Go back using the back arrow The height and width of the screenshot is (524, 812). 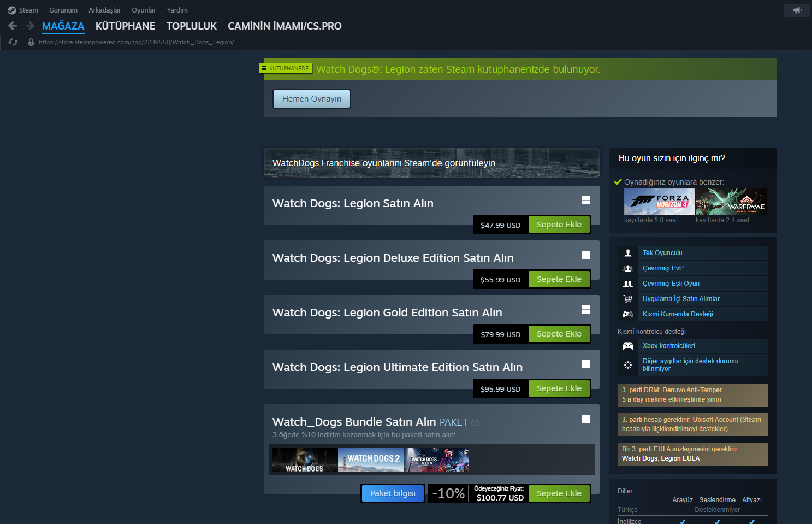tap(13, 26)
